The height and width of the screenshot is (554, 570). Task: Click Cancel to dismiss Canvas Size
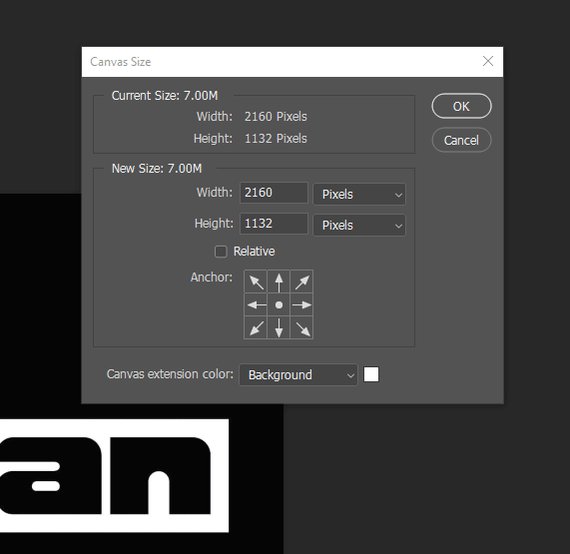461,140
